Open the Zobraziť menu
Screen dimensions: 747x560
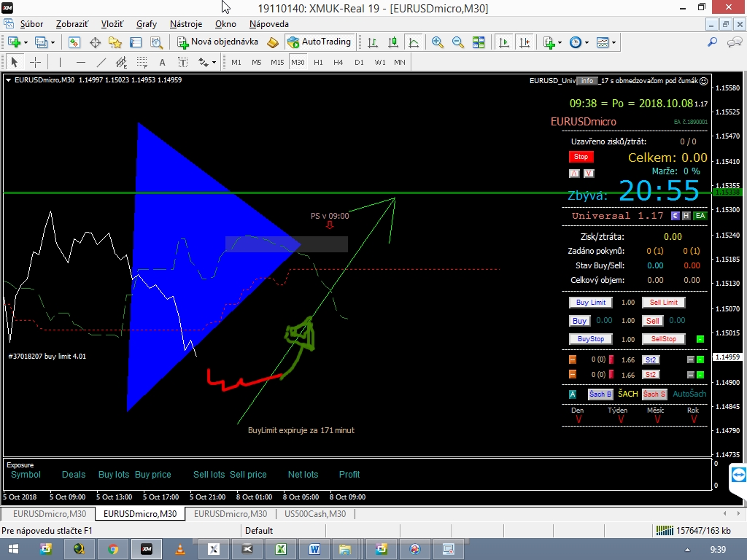coord(72,24)
